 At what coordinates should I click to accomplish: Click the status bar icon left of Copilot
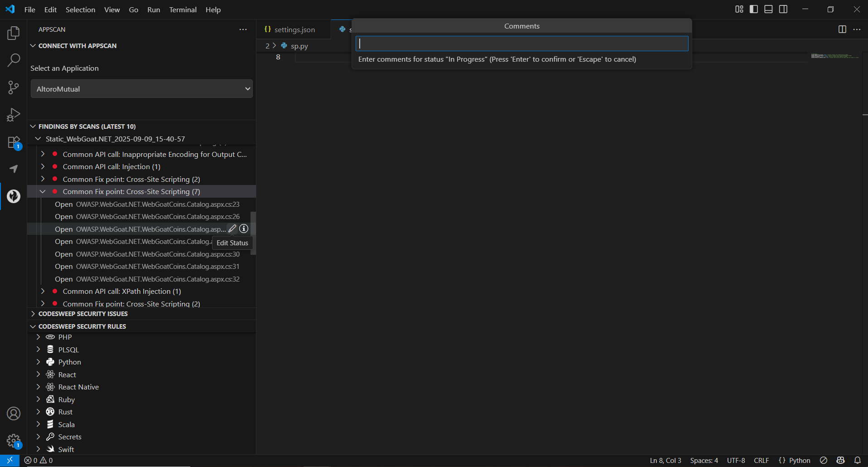tap(824, 460)
